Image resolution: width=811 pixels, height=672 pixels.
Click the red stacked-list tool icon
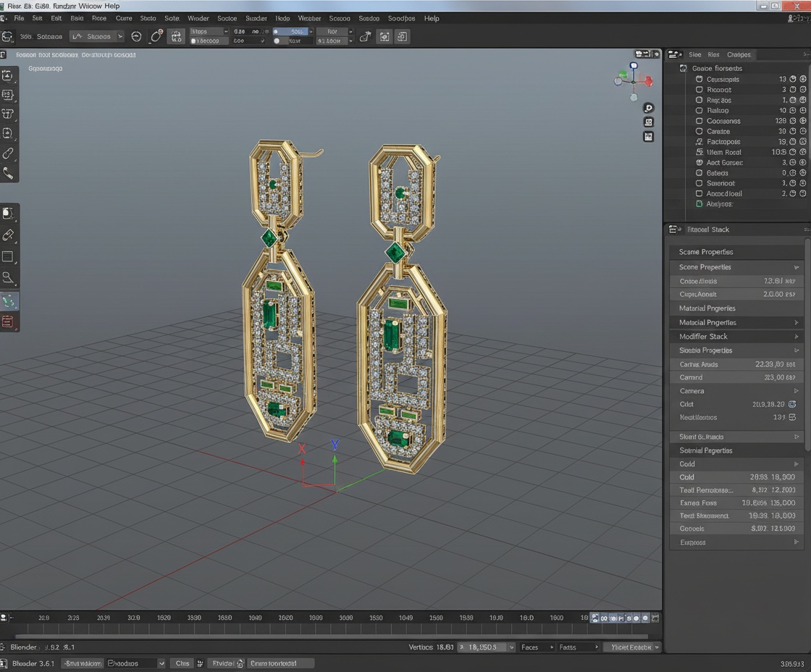pyautogui.click(x=9, y=322)
